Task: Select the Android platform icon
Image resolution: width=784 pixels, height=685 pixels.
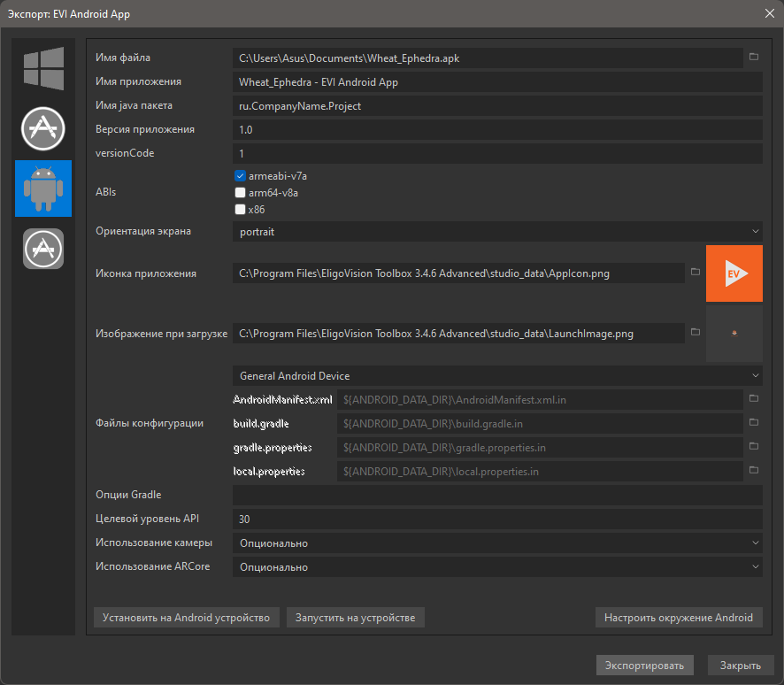Action: (x=43, y=189)
